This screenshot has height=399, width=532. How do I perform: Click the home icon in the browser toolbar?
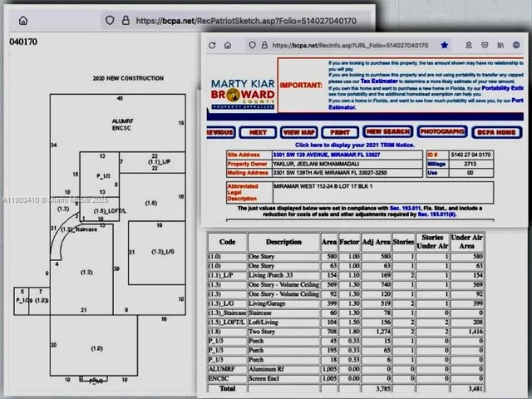[x=22, y=20]
